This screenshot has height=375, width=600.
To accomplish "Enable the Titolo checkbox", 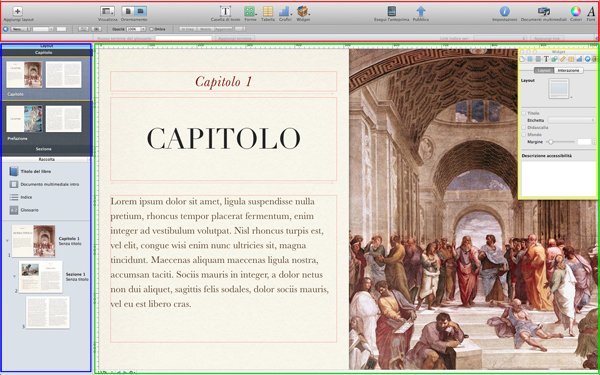I will point(524,113).
